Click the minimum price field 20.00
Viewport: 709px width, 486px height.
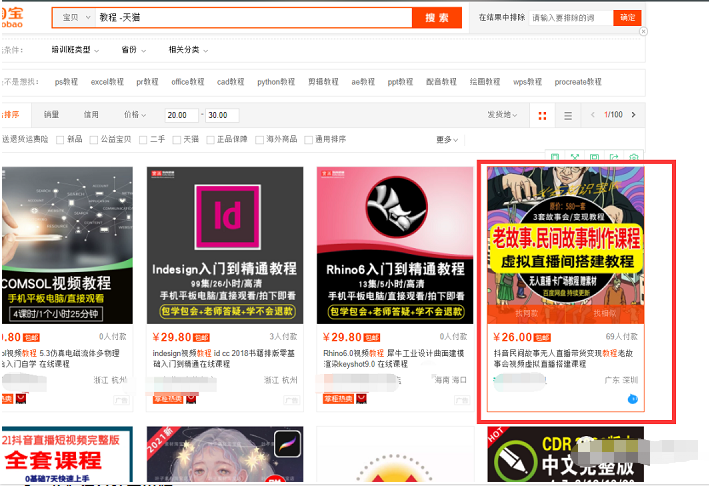(x=182, y=115)
